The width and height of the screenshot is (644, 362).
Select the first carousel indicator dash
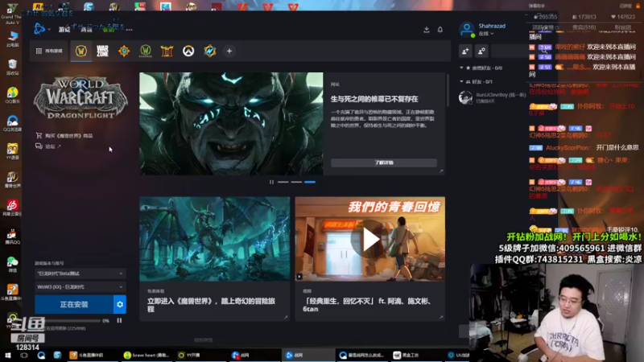point(283,182)
